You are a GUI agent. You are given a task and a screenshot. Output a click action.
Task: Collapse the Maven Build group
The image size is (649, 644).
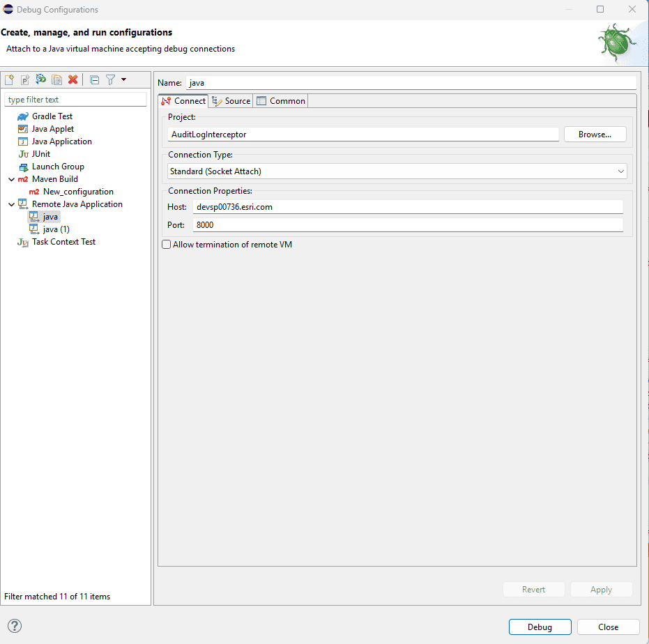11,178
